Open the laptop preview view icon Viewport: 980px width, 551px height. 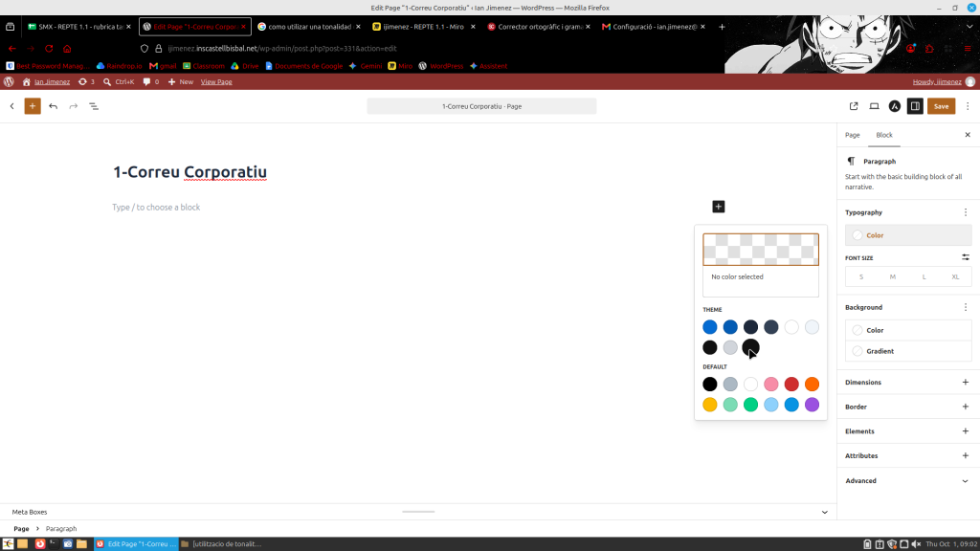click(875, 106)
